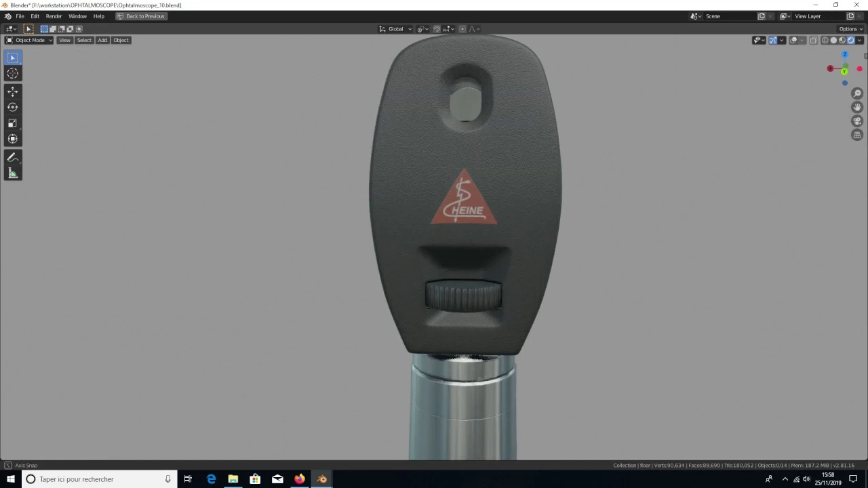Open snapping options dropdown
868x488 pixels.
coord(448,29)
